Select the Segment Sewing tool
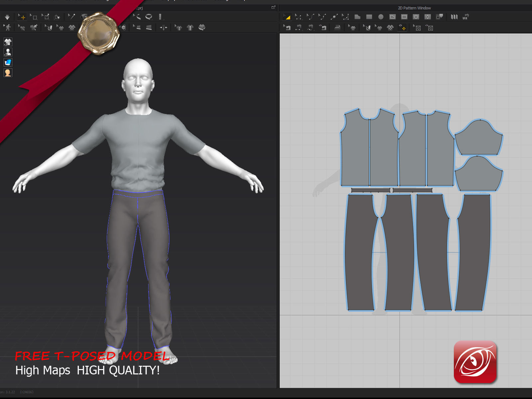 (298, 28)
